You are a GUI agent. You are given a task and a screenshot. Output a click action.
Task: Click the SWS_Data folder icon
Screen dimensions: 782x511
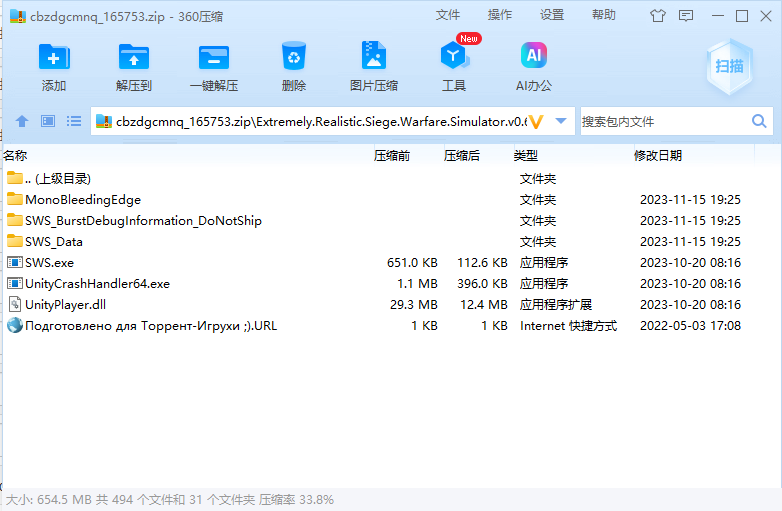point(15,241)
